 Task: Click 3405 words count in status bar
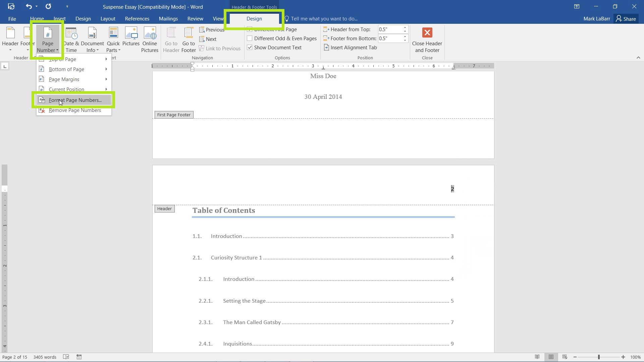click(45, 357)
